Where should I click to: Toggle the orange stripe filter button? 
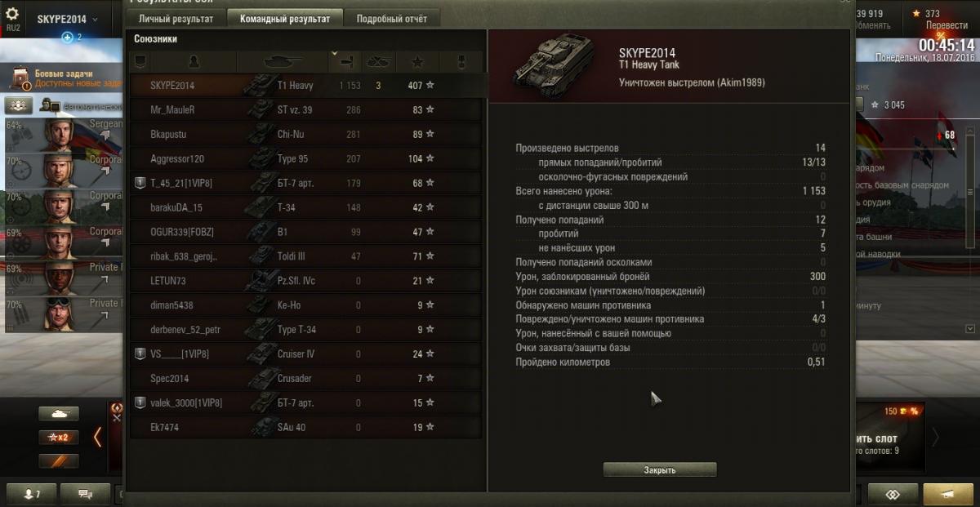59,461
